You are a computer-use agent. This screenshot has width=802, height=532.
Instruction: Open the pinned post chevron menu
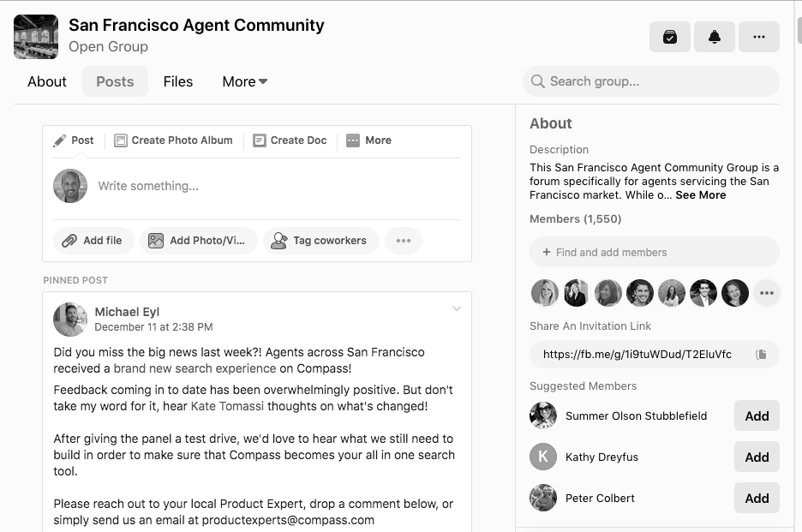click(457, 309)
